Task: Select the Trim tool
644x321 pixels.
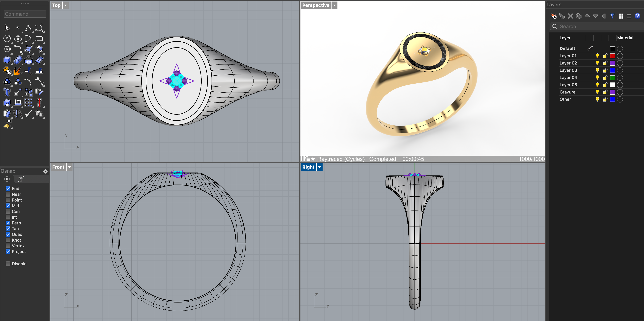Action: [x=28, y=71]
